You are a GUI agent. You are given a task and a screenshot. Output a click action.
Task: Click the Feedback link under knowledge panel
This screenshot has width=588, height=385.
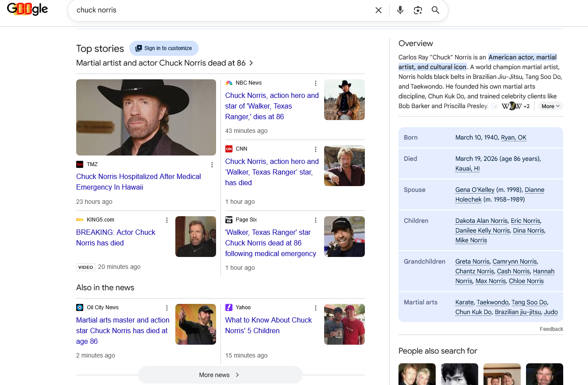[x=551, y=329]
